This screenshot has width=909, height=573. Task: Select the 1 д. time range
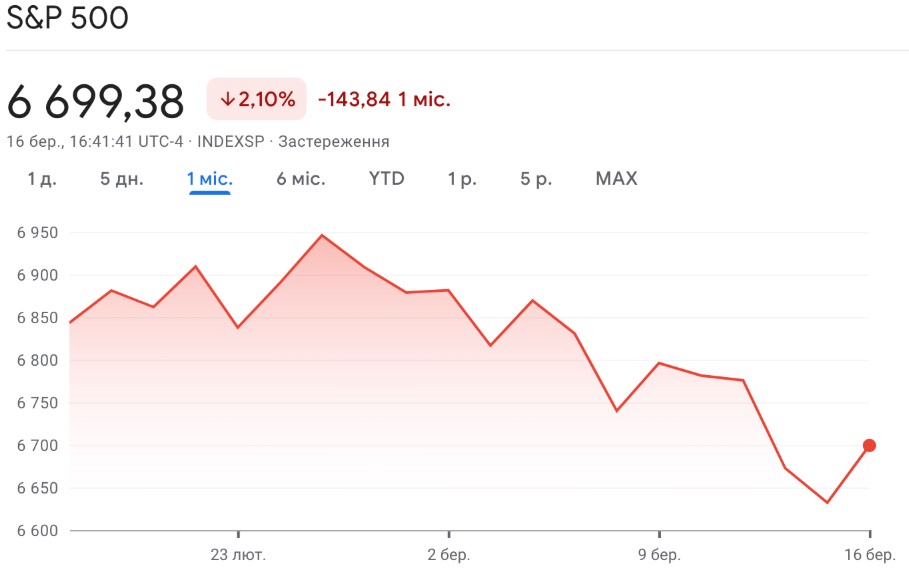pos(42,179)
